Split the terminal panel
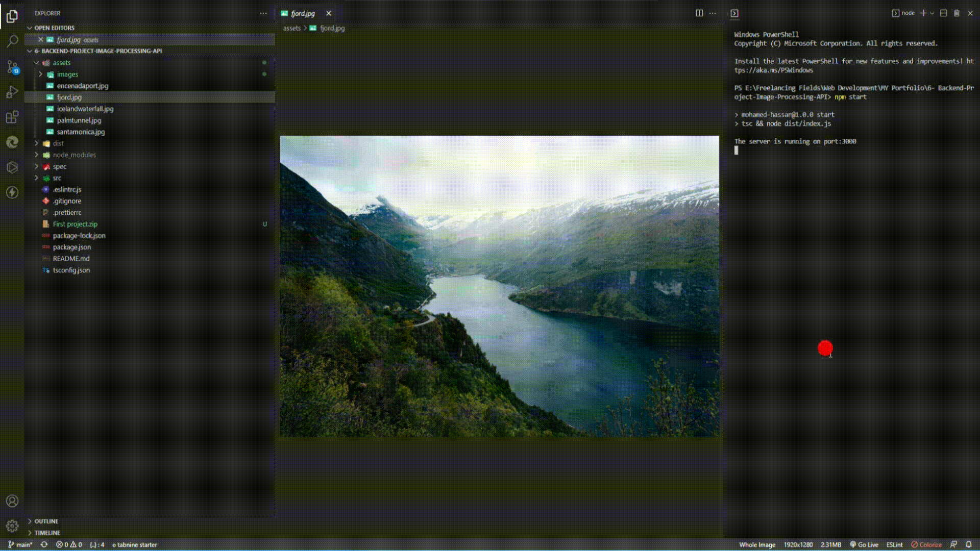This screenshot has height=551, width=980. coord(943,13)
